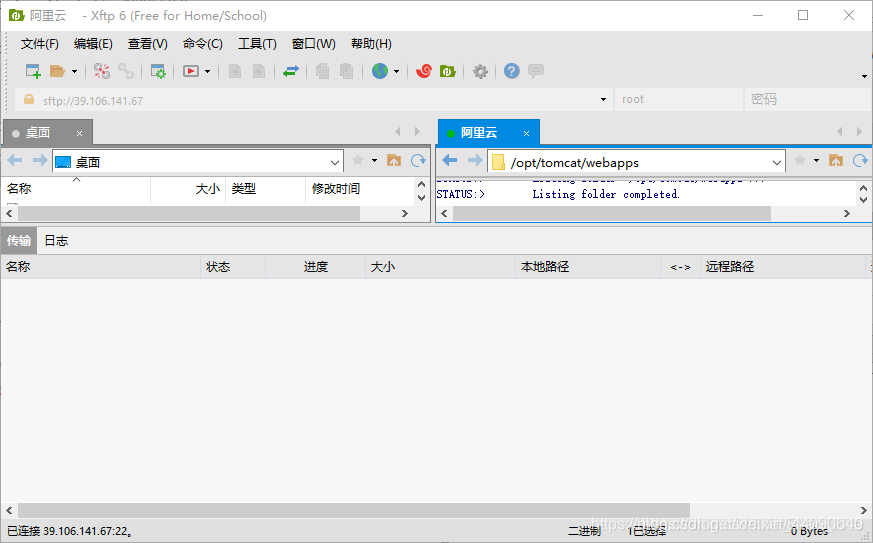873x543 pixels.
Task: Expand the local favorites star dropdown arrow
Action: click(x=374, y=160)
